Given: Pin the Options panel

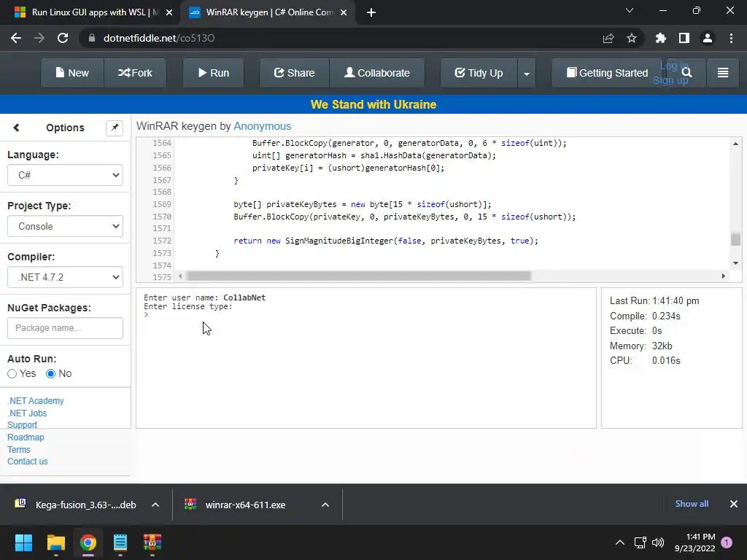Looking at the screenshot, I should 115,128.
